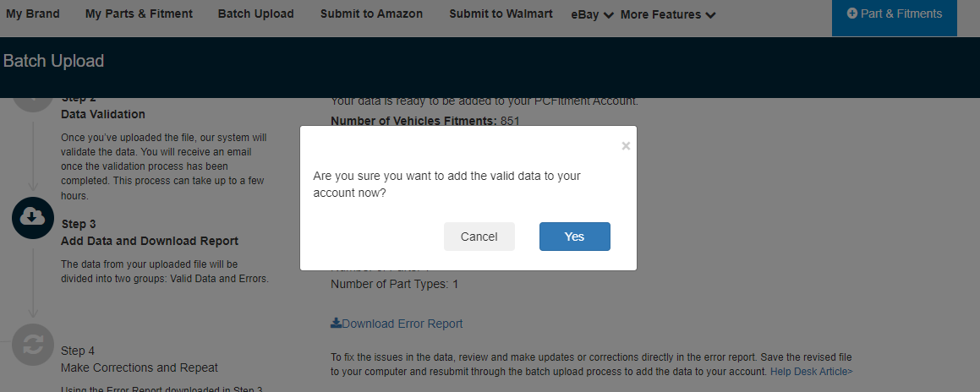Open Submit to Amazon page

(371, 14)
